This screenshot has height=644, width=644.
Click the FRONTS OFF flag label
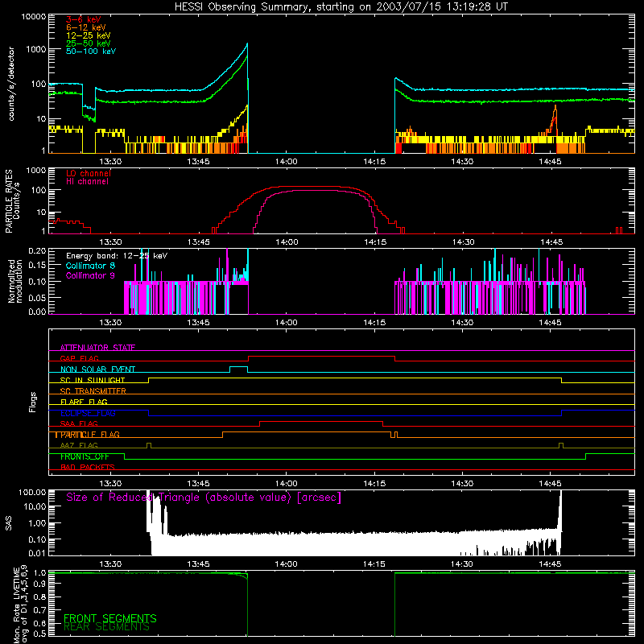coord(85,456)
